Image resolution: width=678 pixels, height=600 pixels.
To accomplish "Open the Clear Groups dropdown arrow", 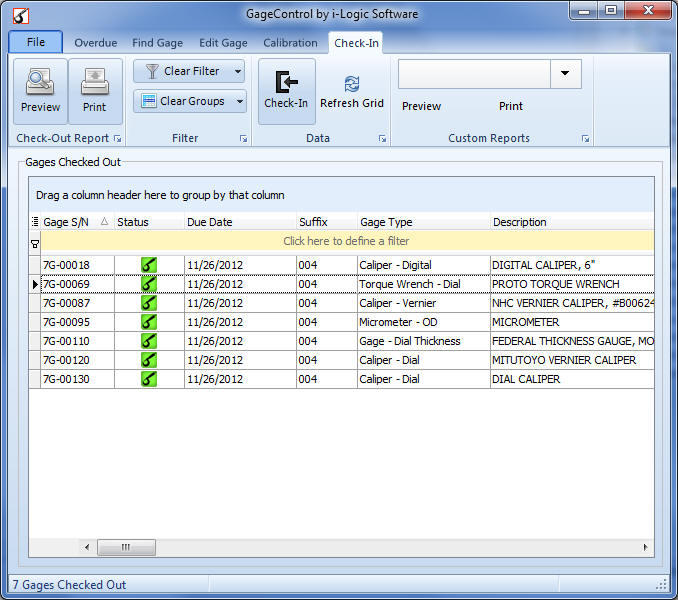I will [240, 101].
